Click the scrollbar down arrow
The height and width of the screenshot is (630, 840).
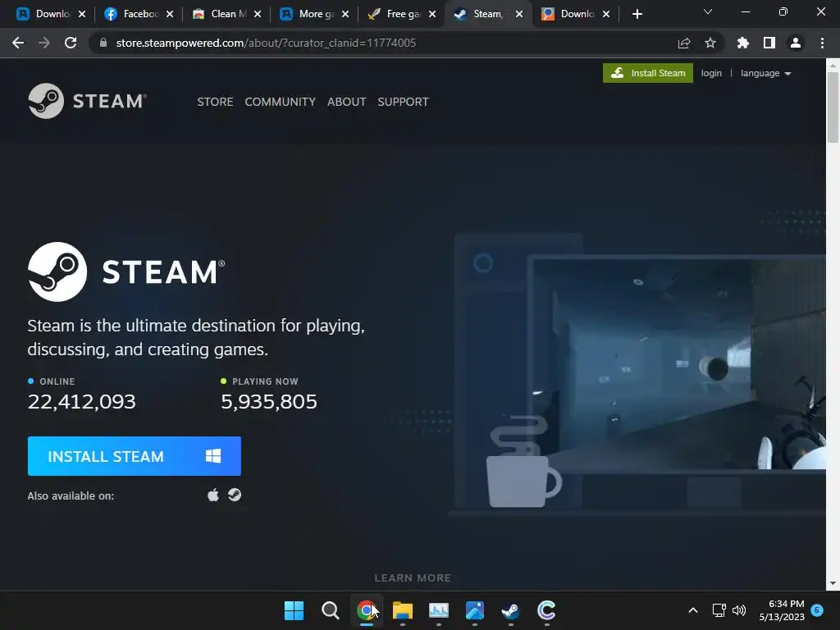point(833,583)
